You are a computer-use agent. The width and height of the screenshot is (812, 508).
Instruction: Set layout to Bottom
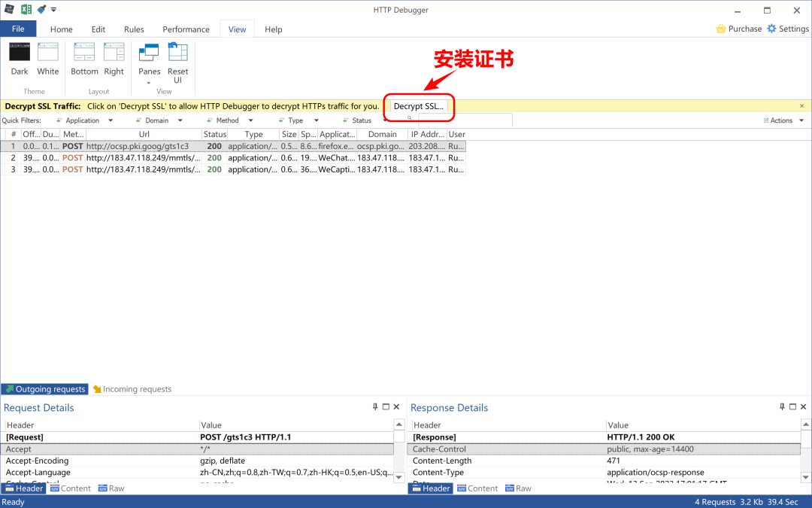(x=84, y=59)
